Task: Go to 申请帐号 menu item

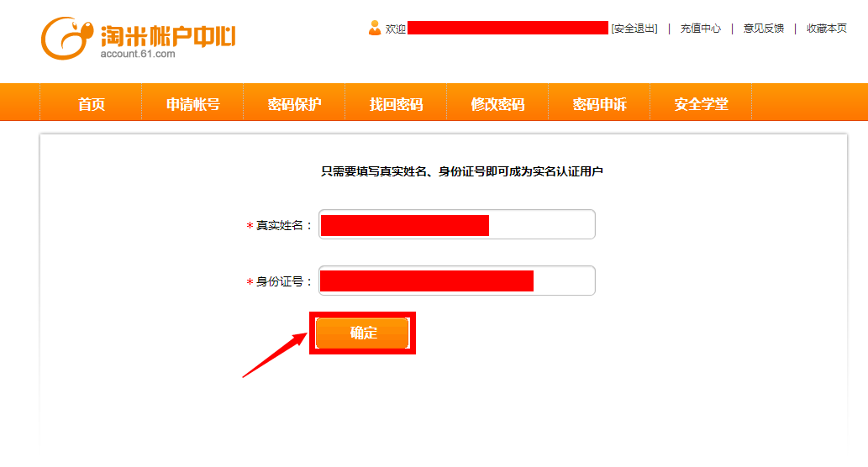Action: [x=192, y=103]
